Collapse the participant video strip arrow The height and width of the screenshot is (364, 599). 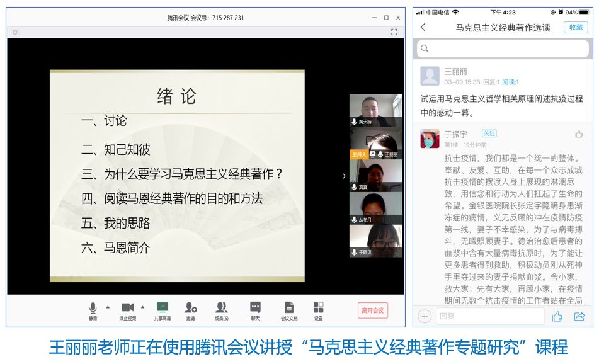344,176
